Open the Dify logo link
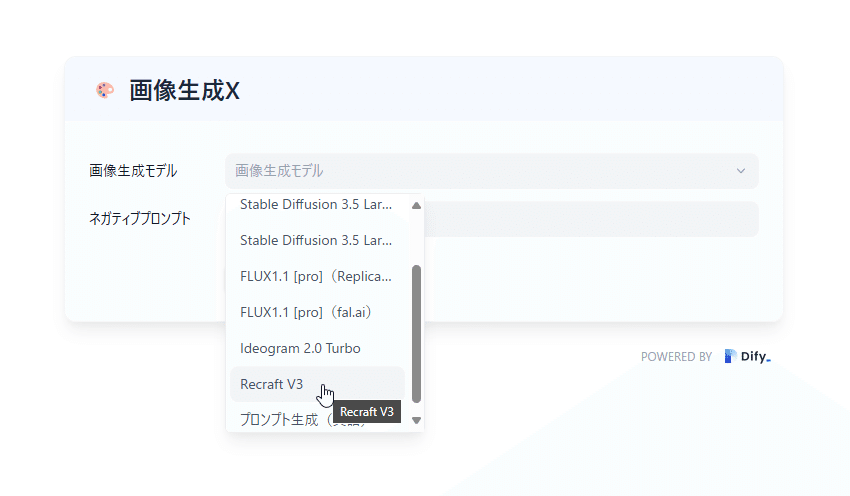Viewport: 850px width, 496px height. pyautogui.click(x=748, y=356)
